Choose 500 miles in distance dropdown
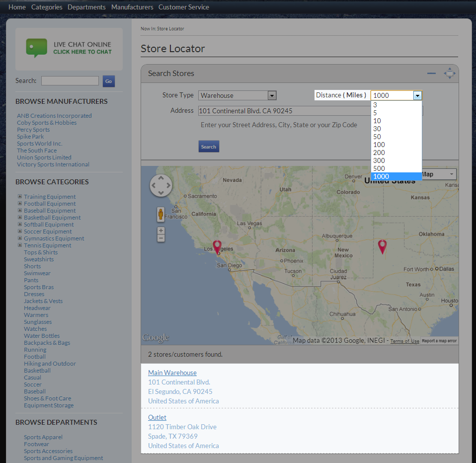 [379, 168]
